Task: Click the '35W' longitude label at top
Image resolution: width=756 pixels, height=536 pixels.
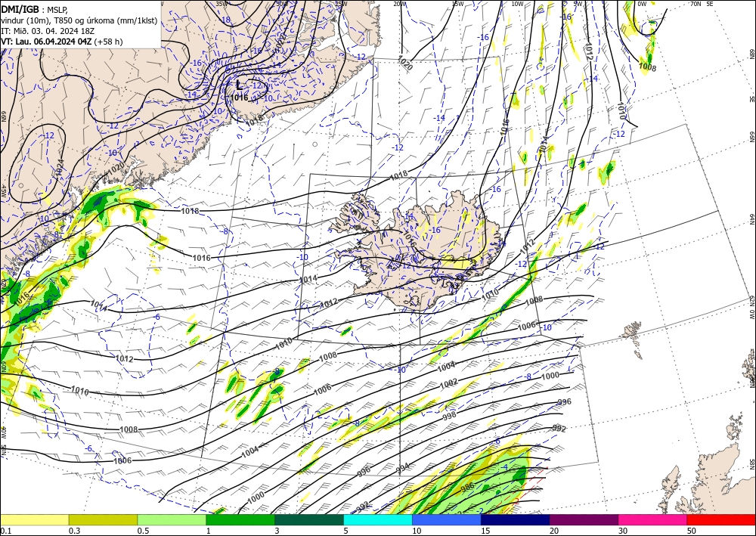Action: click(x=222, y=4)
